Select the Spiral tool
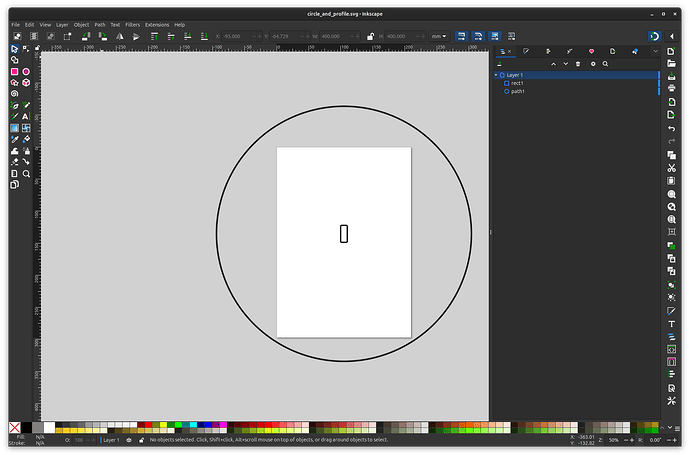 [x=15, y=94]
